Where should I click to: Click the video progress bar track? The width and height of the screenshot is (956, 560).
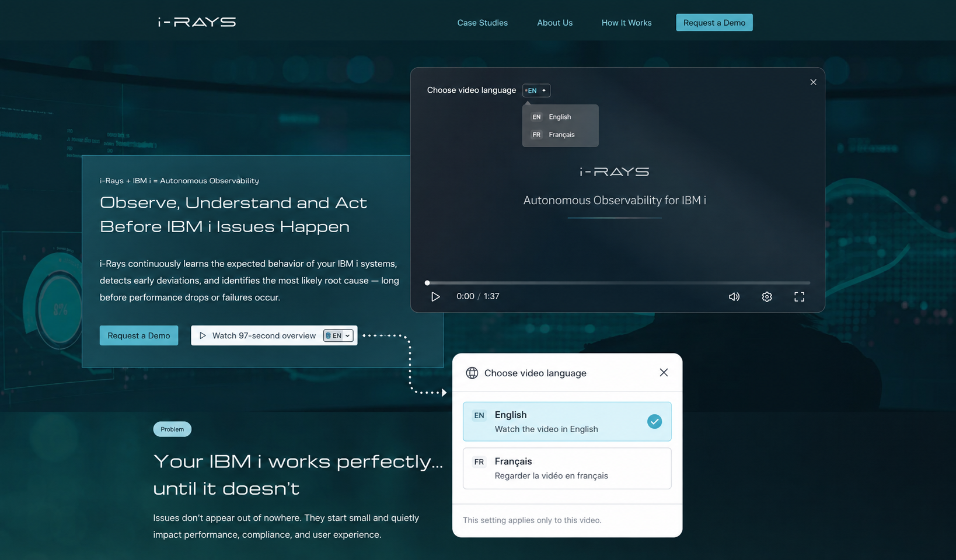tap(618, 283)
